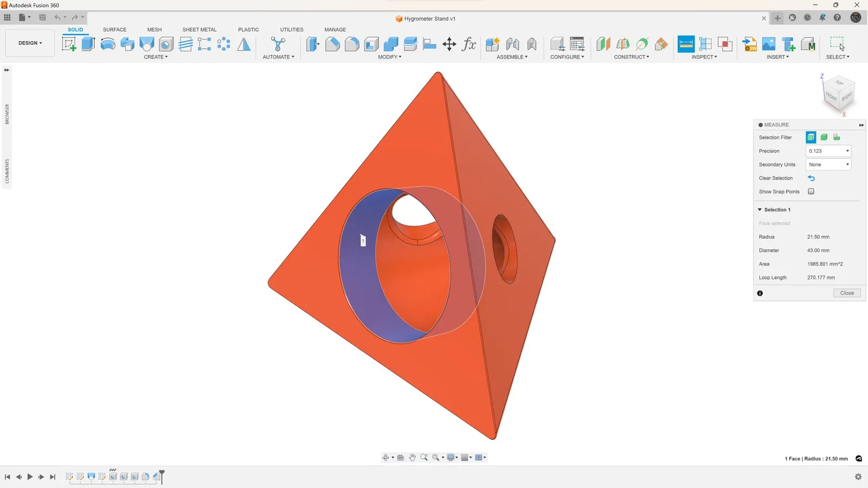The width and height of the screenshot is (868, 488).
Task: Set selection filter to faces/edges/vertices
Action: coord(811,137)
